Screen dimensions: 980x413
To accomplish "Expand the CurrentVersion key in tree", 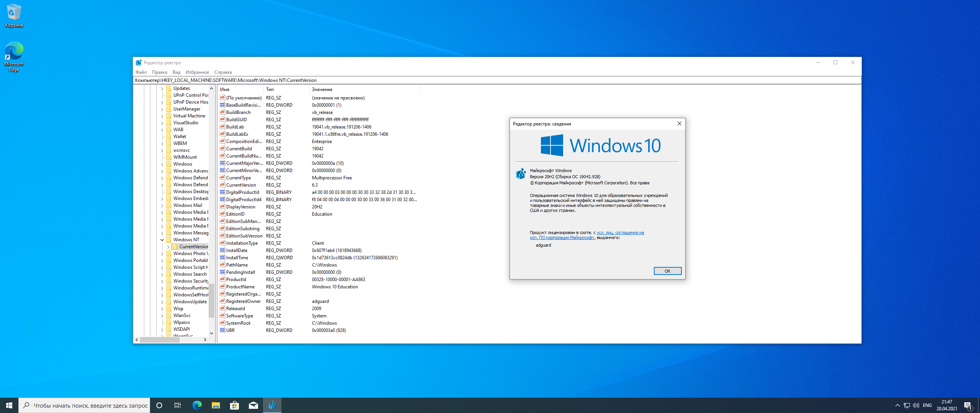I will click(x=168, y=247).
